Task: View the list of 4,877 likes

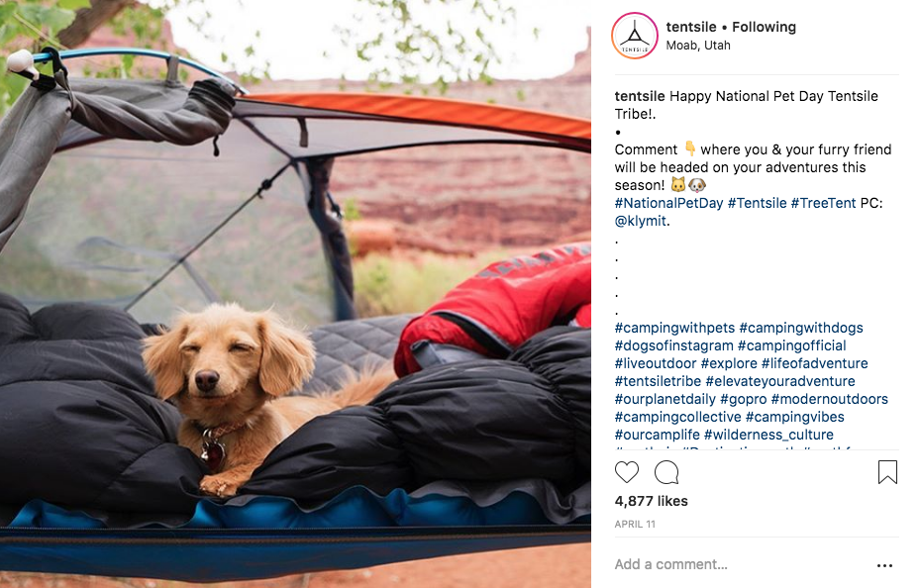Action: pos(651,501)
